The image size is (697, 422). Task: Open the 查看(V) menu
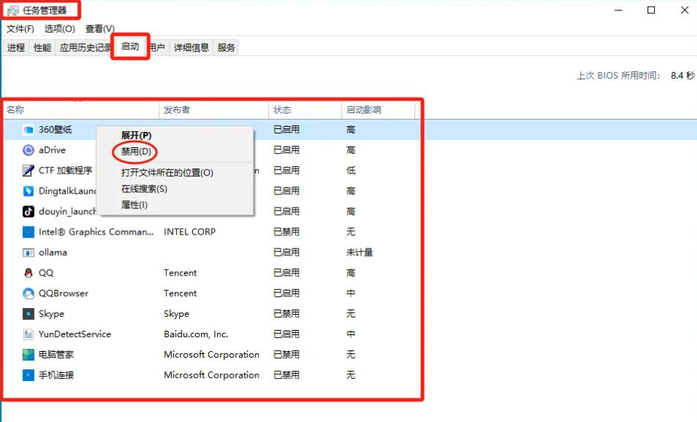click(x=100, y=29)
